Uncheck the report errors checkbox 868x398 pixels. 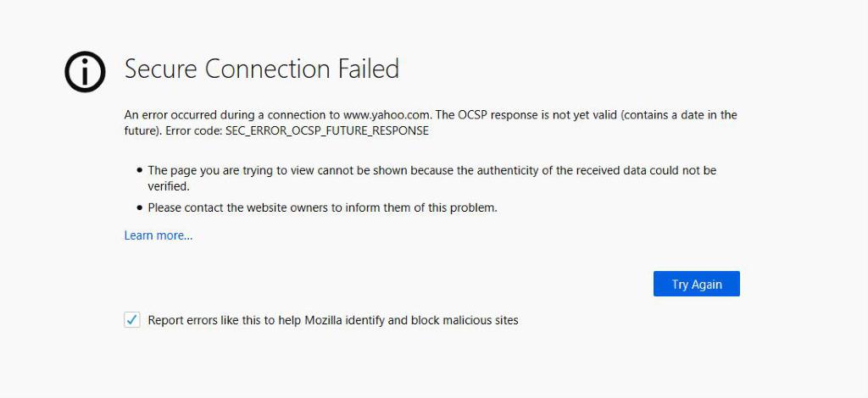point(132,319)
